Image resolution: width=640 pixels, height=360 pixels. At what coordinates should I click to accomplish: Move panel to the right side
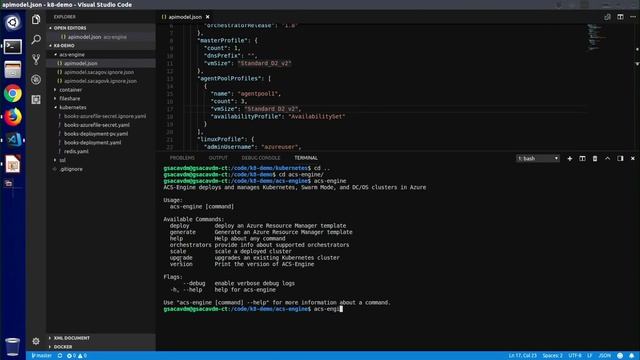(620, 158)
